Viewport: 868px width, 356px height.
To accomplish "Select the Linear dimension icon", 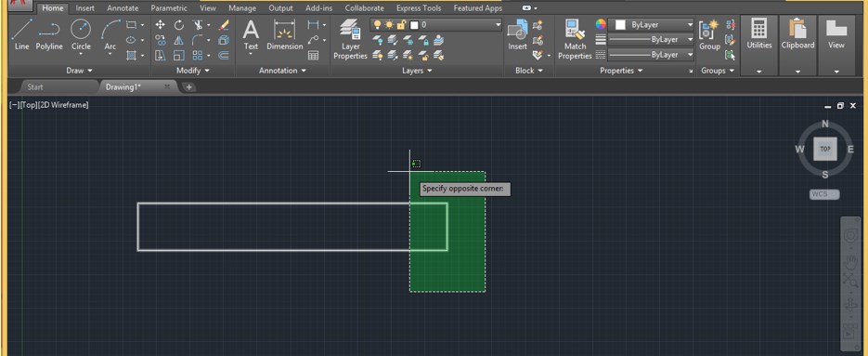I will point(314,25).
